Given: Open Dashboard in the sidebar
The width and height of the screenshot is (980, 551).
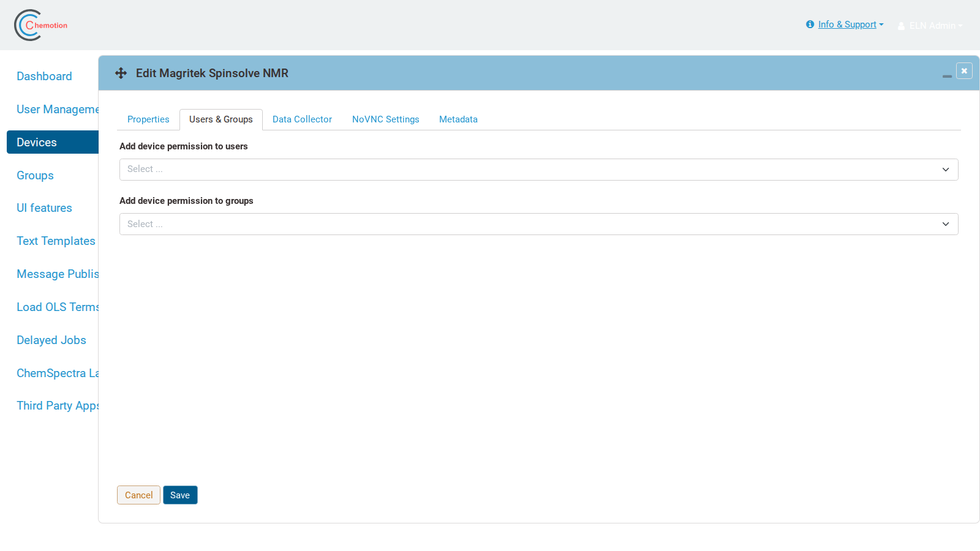Looking at the screenshot, I should click(44, 77).
